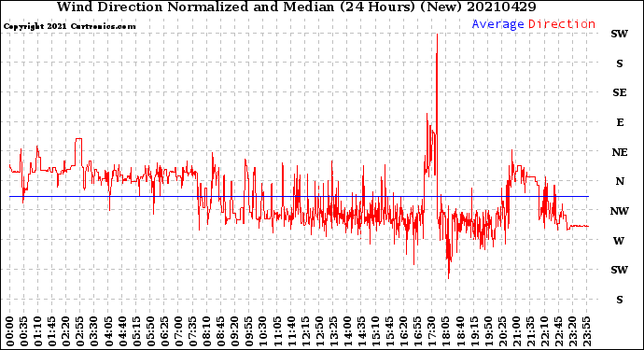Click the 10:30 time axis label
Image resolution: width=644 pixels, height=350 pixels.
tap(263, 331)
